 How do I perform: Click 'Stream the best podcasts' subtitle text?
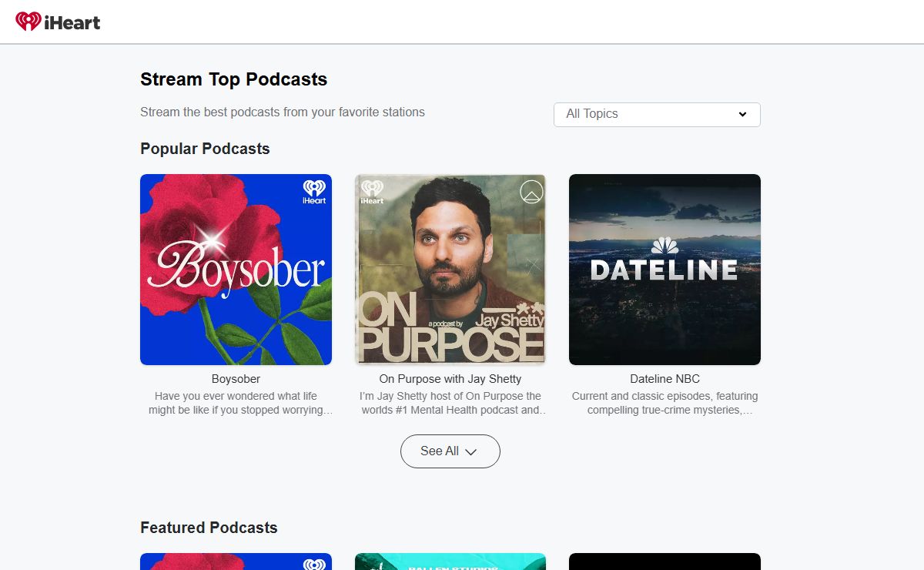pyautogui.click(x=283, y=112)
